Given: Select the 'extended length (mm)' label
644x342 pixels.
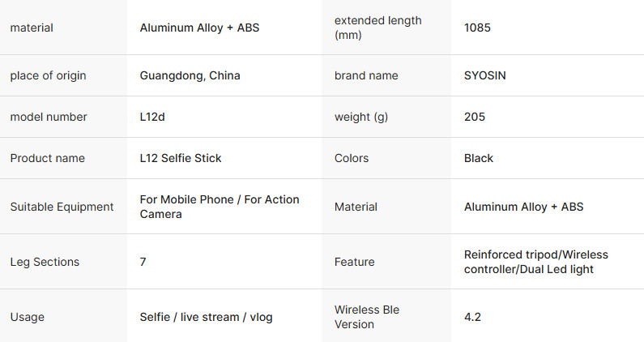Looking at the screenshot, I should tap(377, 28).
